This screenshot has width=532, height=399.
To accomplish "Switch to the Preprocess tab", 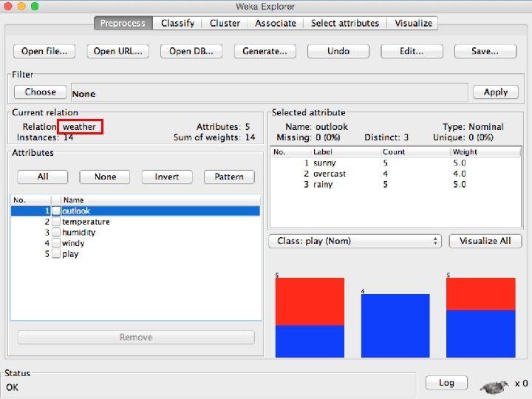I will pos(123,23).
